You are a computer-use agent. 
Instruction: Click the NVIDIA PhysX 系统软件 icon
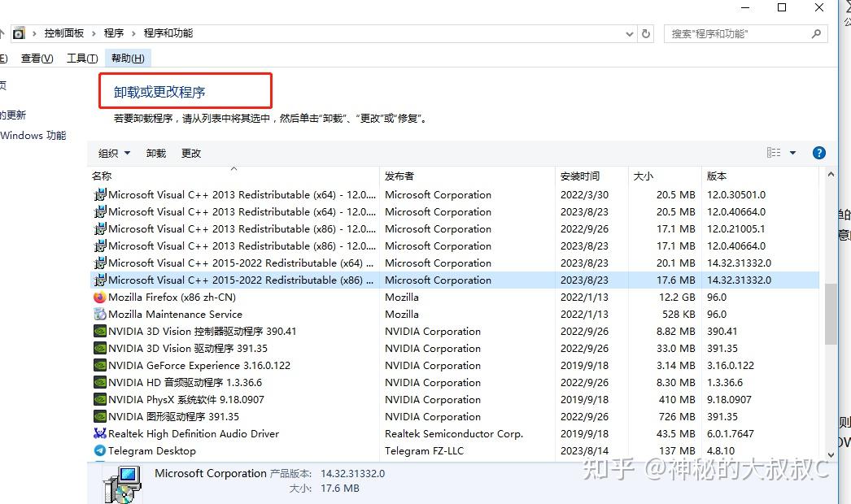pos(99,399)
